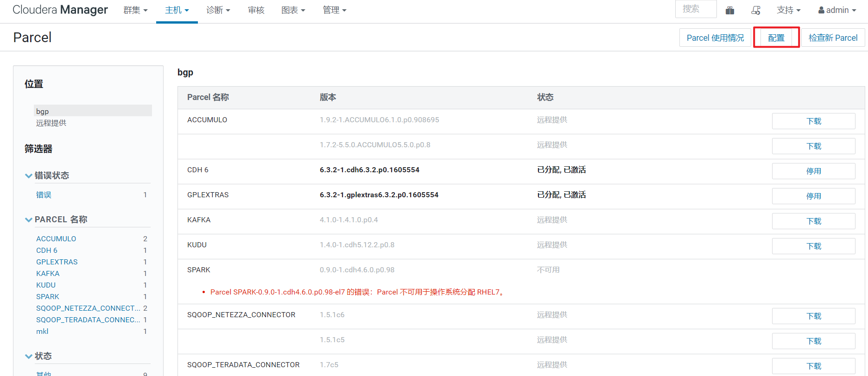Open the parcel gift icon in header

click(730, 10)
